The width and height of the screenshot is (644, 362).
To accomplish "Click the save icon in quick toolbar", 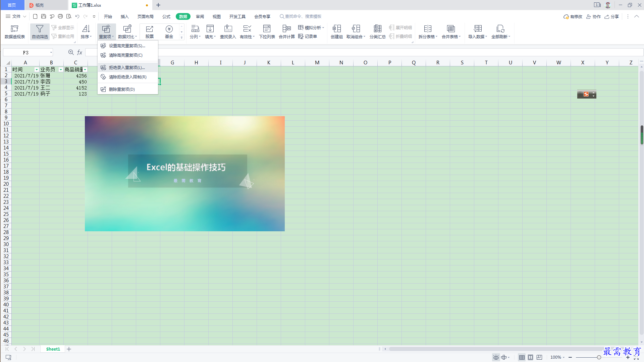I will pyautogui.click(x=44, y=16).
